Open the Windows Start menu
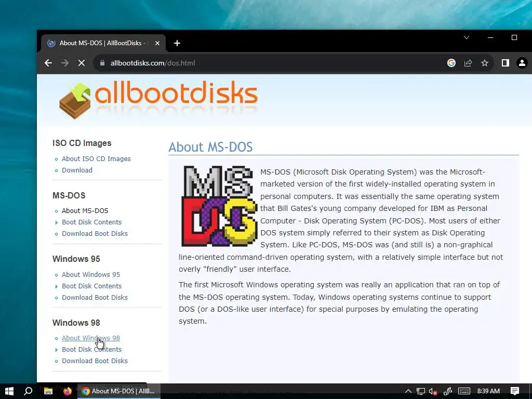This screenshot has width=532, height=399. click(9, 391)
